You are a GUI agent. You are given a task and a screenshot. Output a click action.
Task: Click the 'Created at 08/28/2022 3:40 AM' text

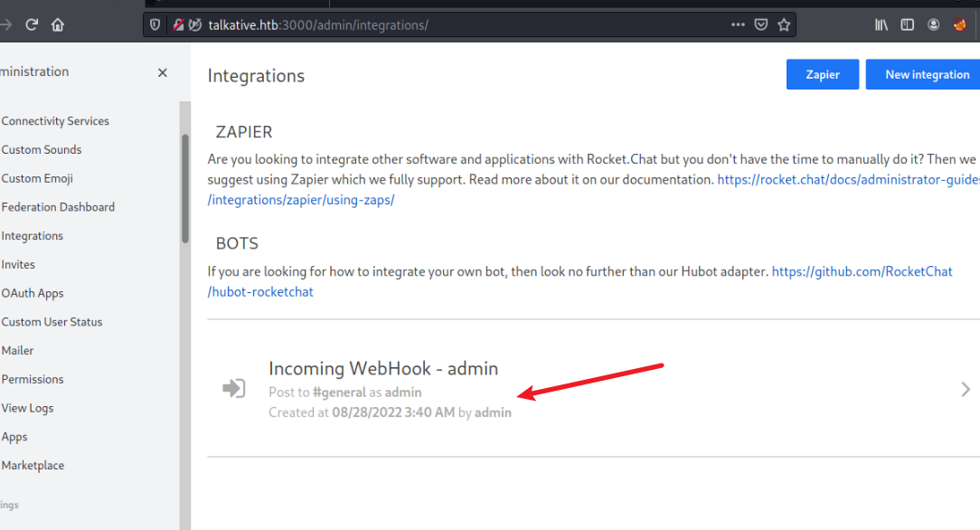point(362,413)
